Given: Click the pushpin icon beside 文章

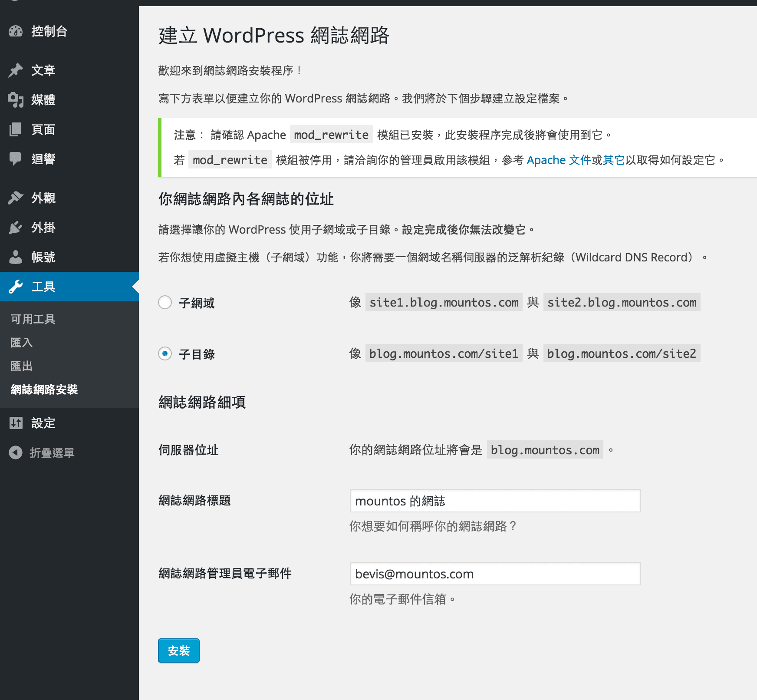Looking at the screenshot, I should click(16, 70).
